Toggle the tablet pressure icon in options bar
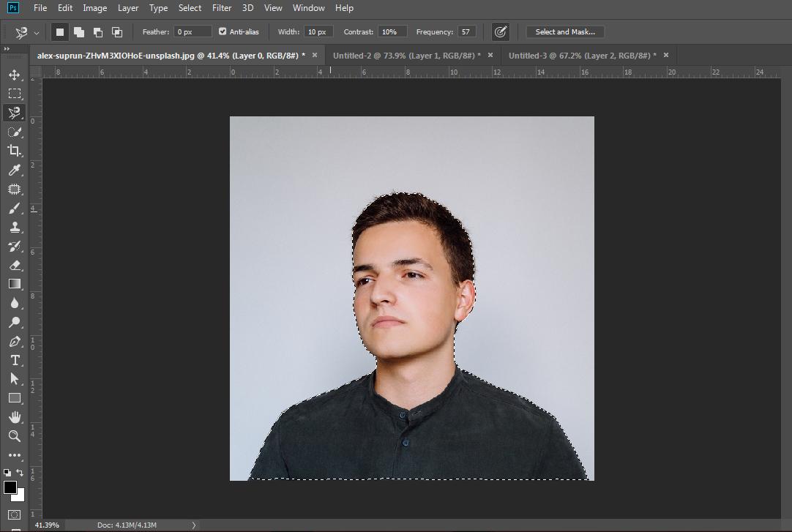The image size is (792, 532). pyautogui.click(x=501, y=31)
